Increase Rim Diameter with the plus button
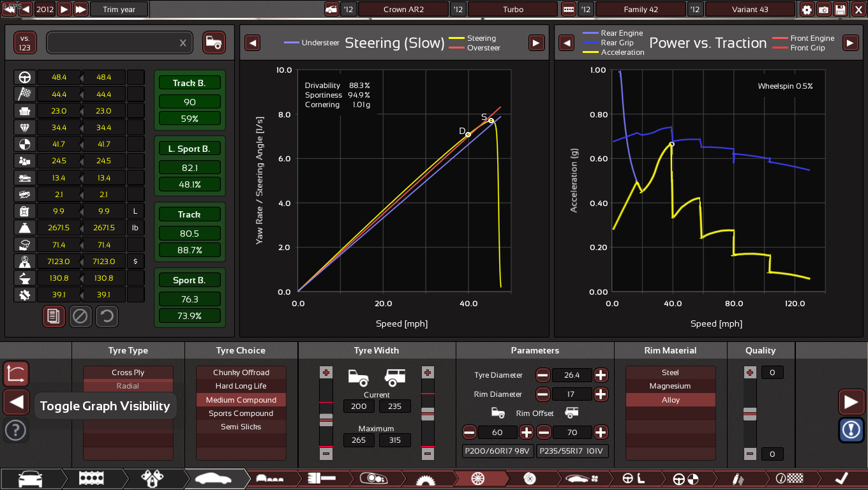The height and width of the screenshot is (490, 868). (x=601, y=394)
